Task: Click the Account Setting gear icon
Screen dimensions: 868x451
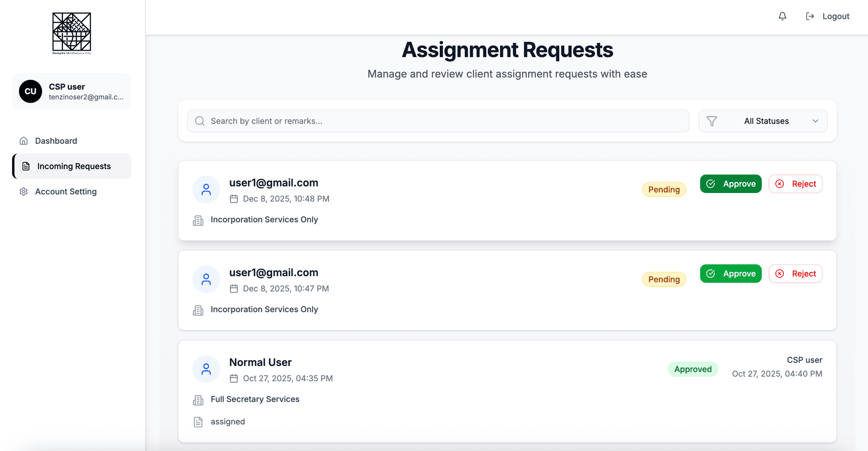Action: click(x=23, y=192)
